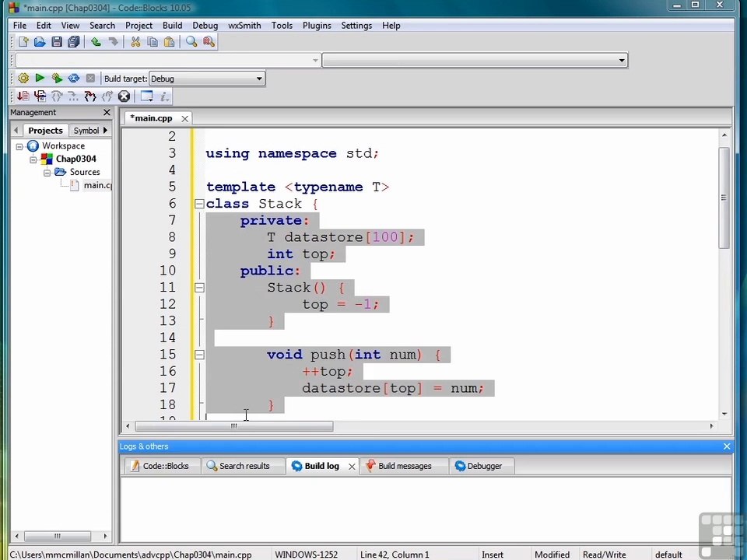Open the Plugins menu
The height and width of the screenshot is (560, 747).
(317, 25)
